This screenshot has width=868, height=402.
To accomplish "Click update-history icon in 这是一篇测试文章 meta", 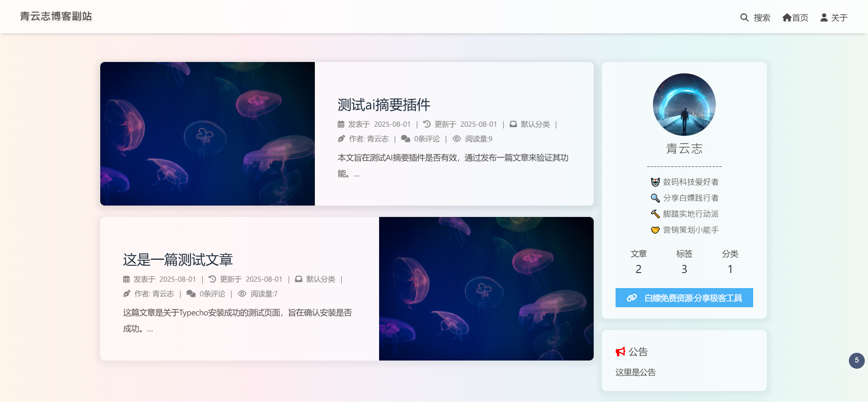I will pos(212,279).
